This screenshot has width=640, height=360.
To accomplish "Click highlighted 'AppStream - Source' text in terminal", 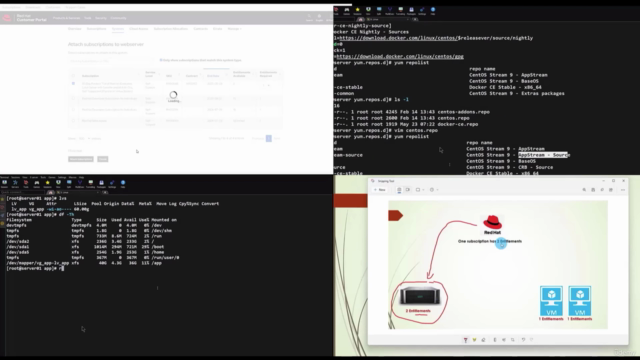I will [x=544, y=155].
